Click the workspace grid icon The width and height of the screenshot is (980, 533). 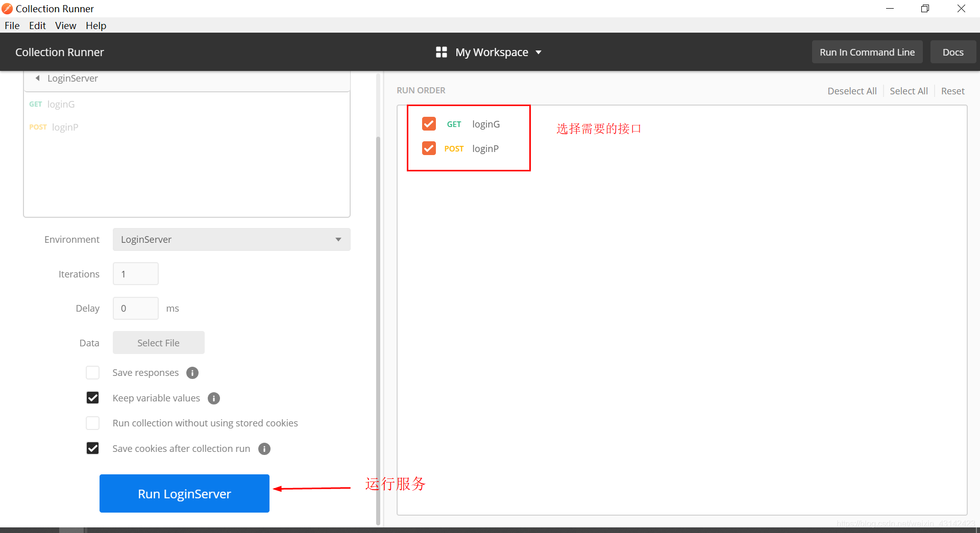point(442,52)
